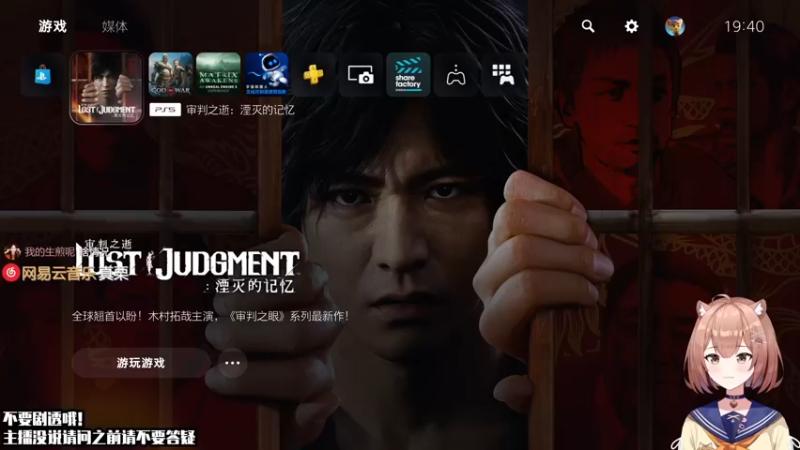Image resolution: width=800 pixels, height=450 pixels.
Task: Open the PlayStation Store icon
Action: pyautogui.click(x=43, y=76)
